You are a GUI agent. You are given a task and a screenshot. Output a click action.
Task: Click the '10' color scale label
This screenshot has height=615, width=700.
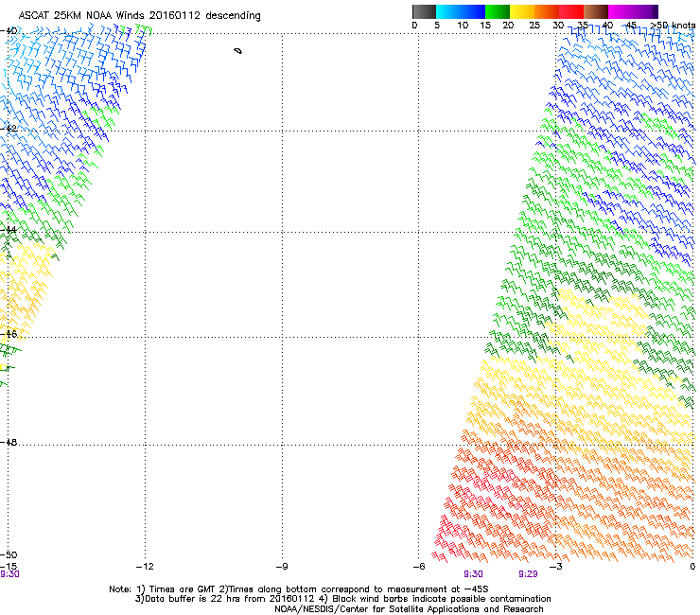(x=463, y=26)
